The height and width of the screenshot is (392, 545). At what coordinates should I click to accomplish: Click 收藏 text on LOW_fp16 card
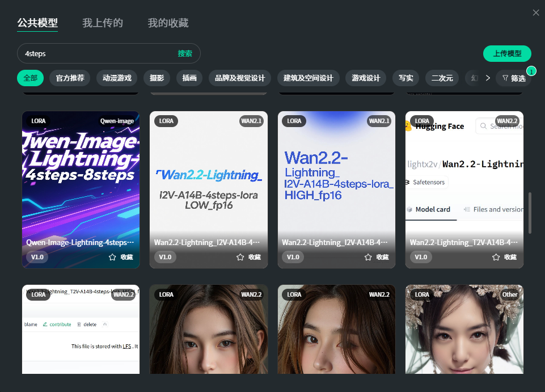coord(255,257)
